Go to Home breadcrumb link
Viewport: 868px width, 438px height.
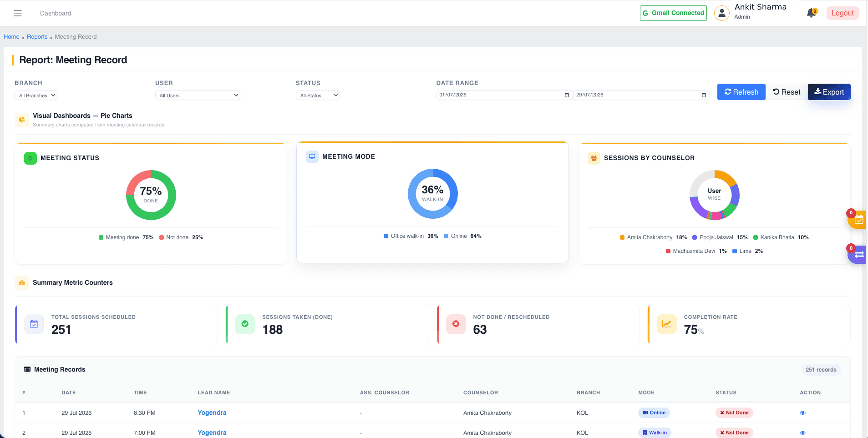11,37
